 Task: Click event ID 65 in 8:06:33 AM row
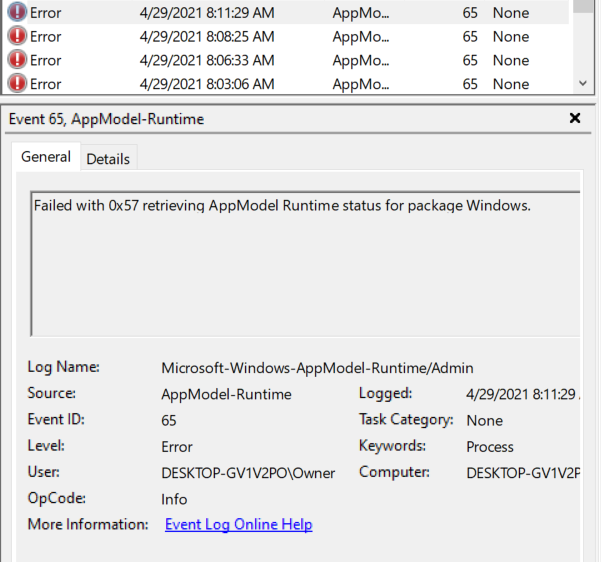click(470, 60)
